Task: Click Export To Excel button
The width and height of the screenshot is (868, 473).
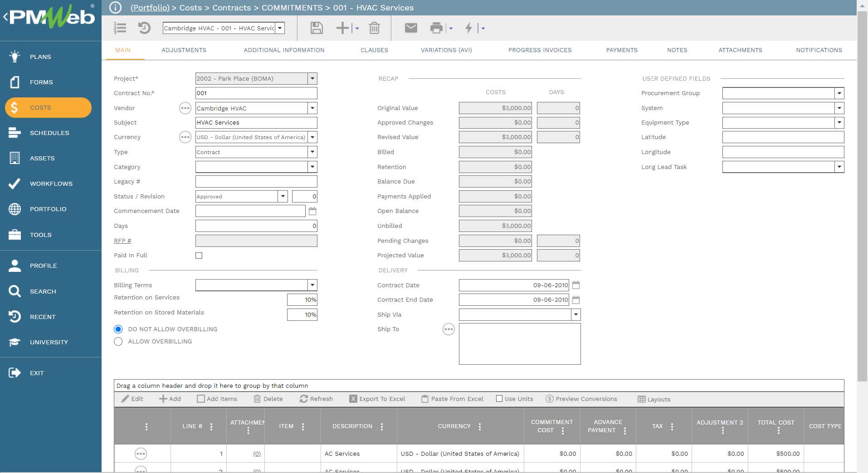Action: pyautogui.click(x=377, y=399)
